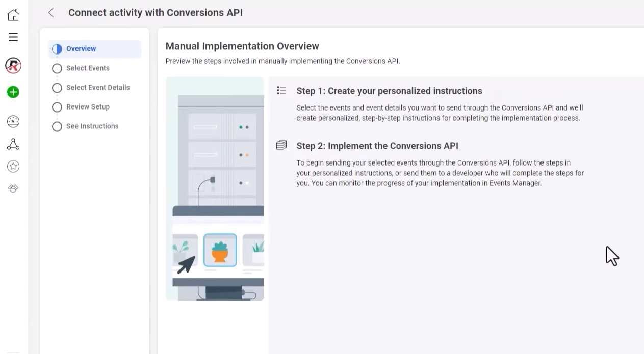The width and height of the screenshot is (644, 354).
Task: Select the Overview step radio indicator
Action: click(57, 49)
